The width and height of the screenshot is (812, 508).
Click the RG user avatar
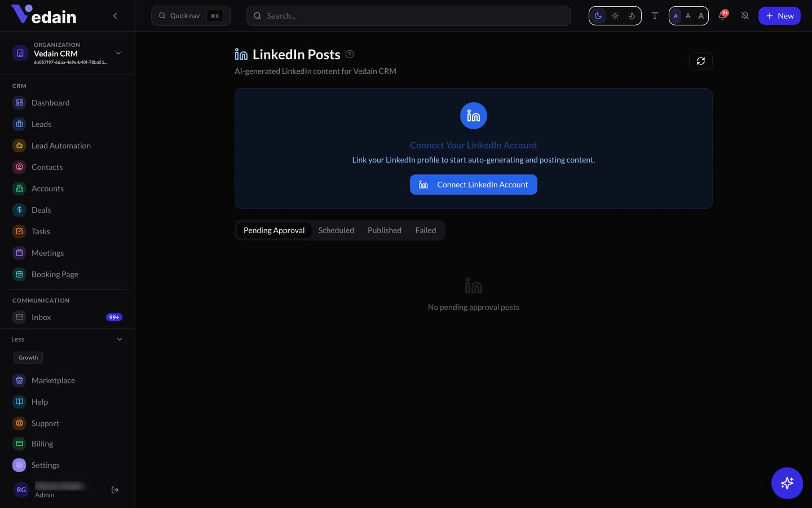coord(21,490)
